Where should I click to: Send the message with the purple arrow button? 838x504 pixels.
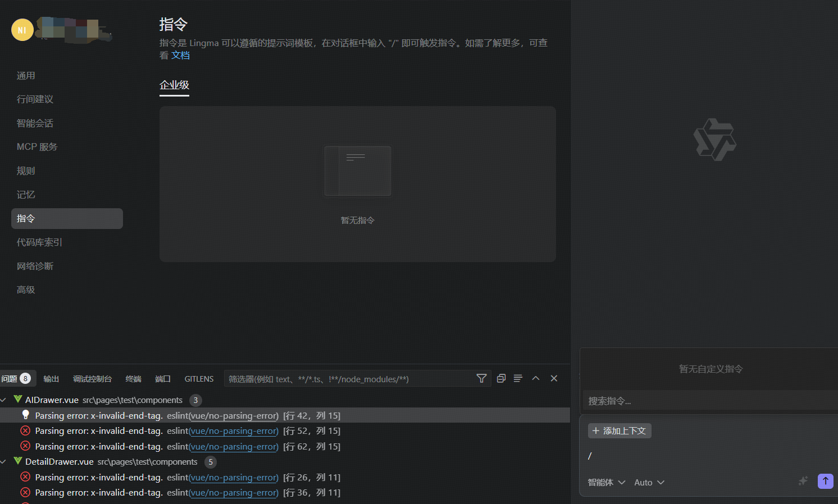pyautogui.click(x=826, y=481)
